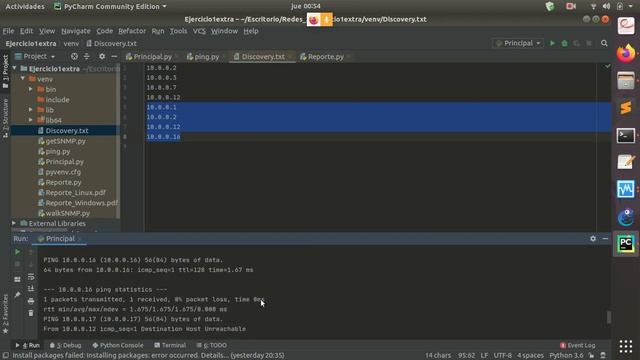The height and width of the screenshot is (360, 640).
Task: Expand the bin folder
Action: 31,89
